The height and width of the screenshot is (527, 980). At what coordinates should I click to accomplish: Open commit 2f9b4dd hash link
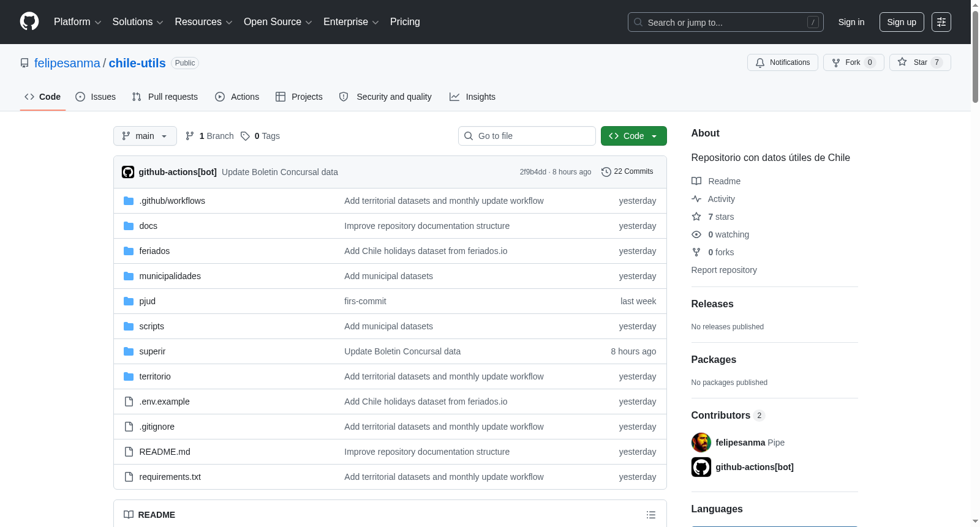point(533,172)
